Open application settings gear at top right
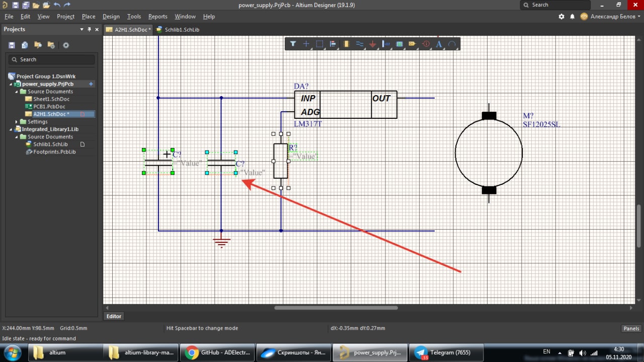644x362 pixels. (x=561, y=17)
